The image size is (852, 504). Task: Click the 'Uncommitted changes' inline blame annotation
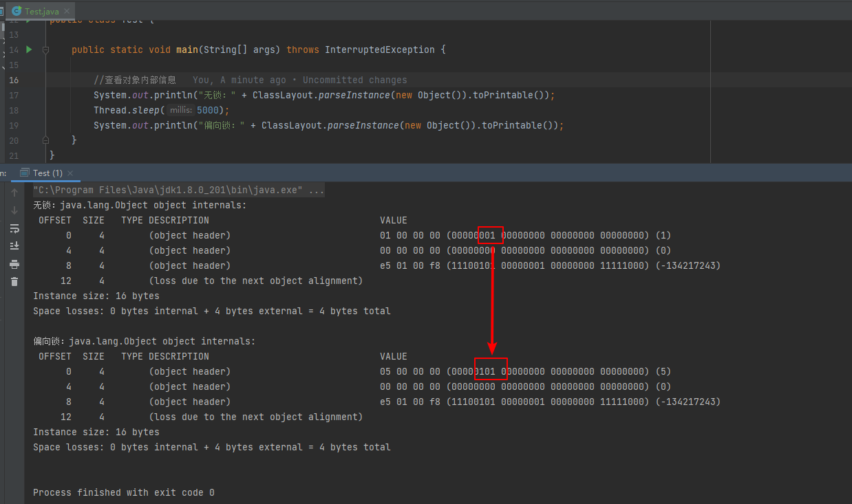[355, 80]
